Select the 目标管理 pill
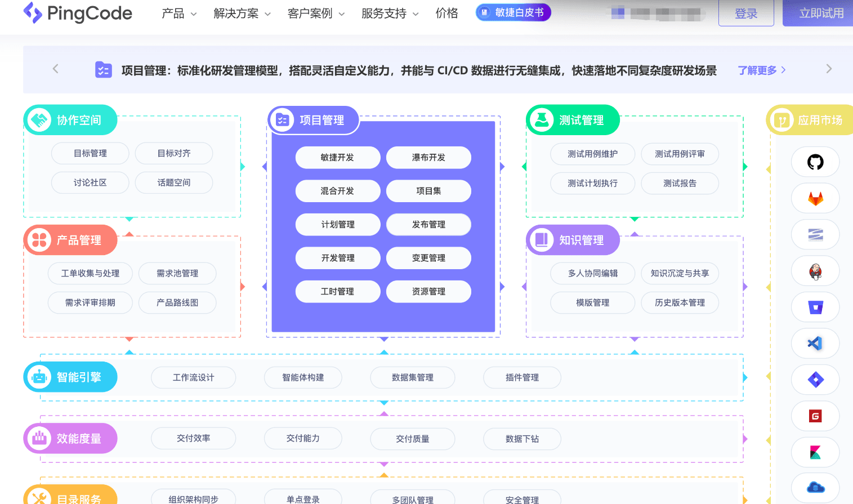This screenshot has height=504, width=853. pyautogui.click(x=90, y=153)
